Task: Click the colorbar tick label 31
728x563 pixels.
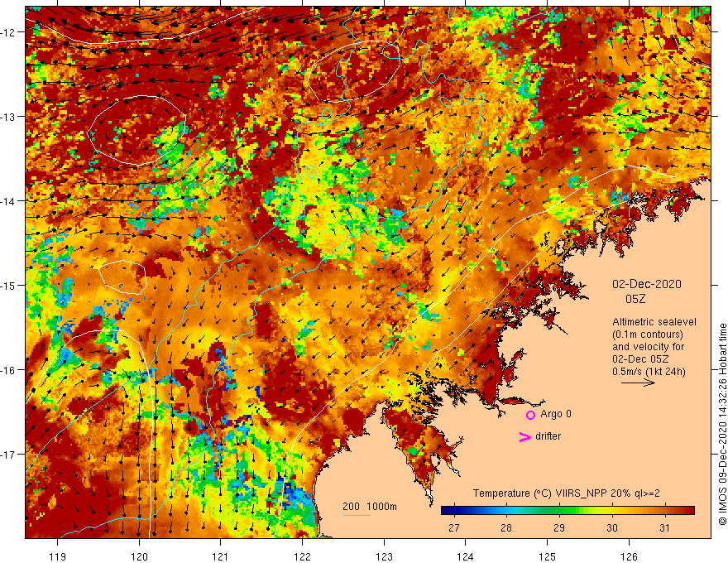Action: pyautogui.click(x=664, y=527)
